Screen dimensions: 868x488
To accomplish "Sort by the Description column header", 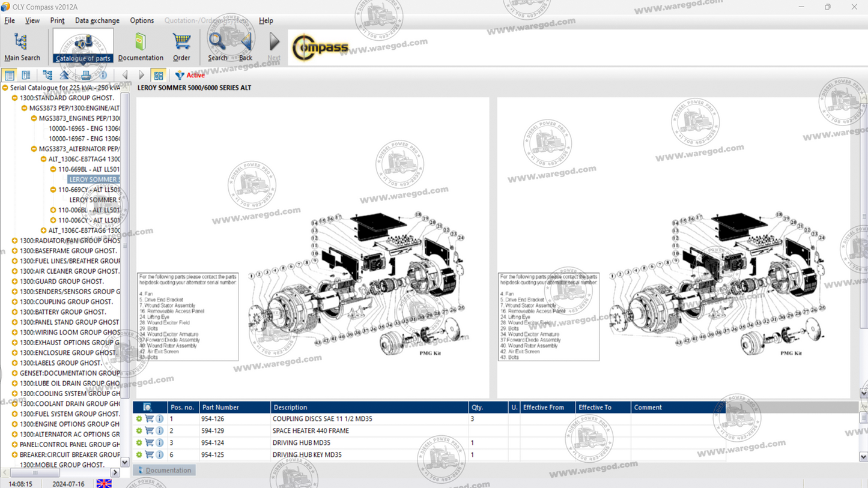I will click(369, 407).
